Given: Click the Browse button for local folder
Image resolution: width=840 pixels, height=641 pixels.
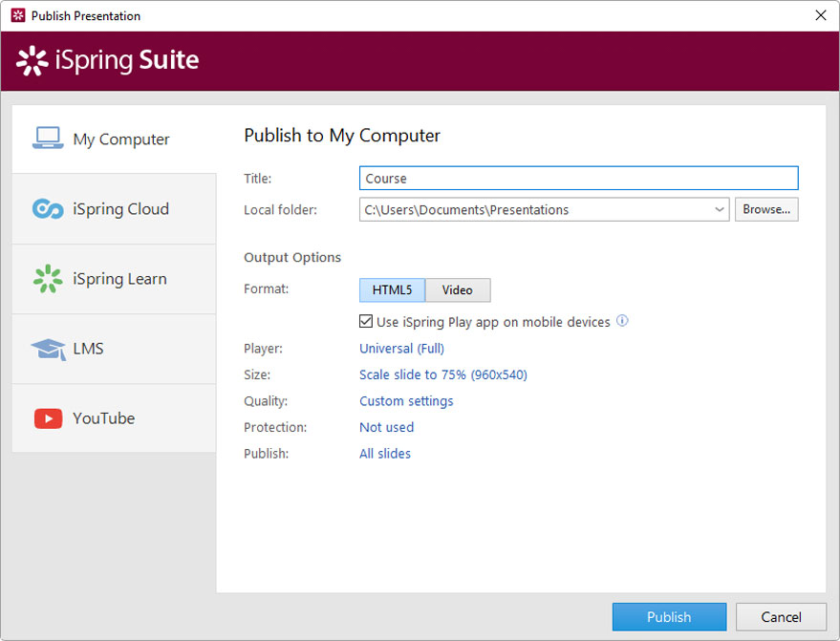Looking at the screenshot, I should [766, 209].
